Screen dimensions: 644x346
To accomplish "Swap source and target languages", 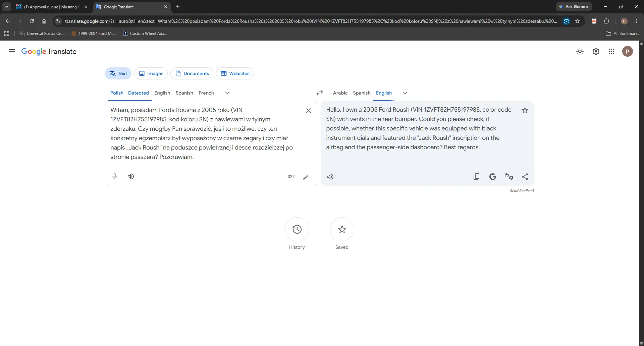I will [320, 93].
